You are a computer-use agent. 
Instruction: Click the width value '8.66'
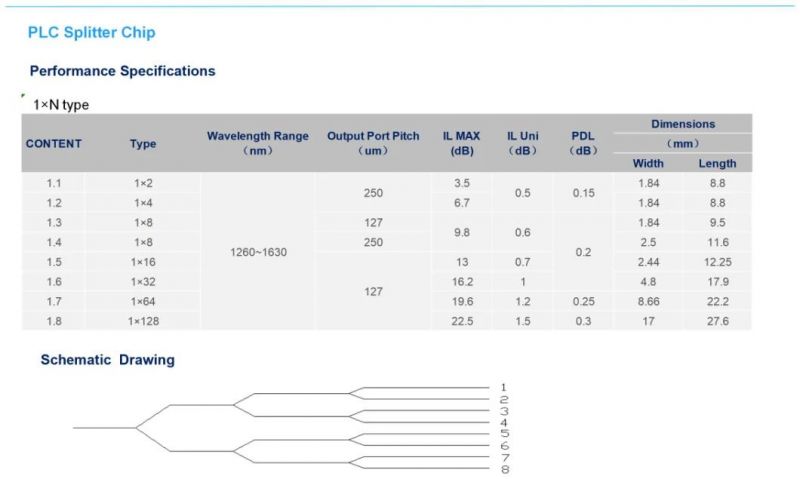pos(648,301)
